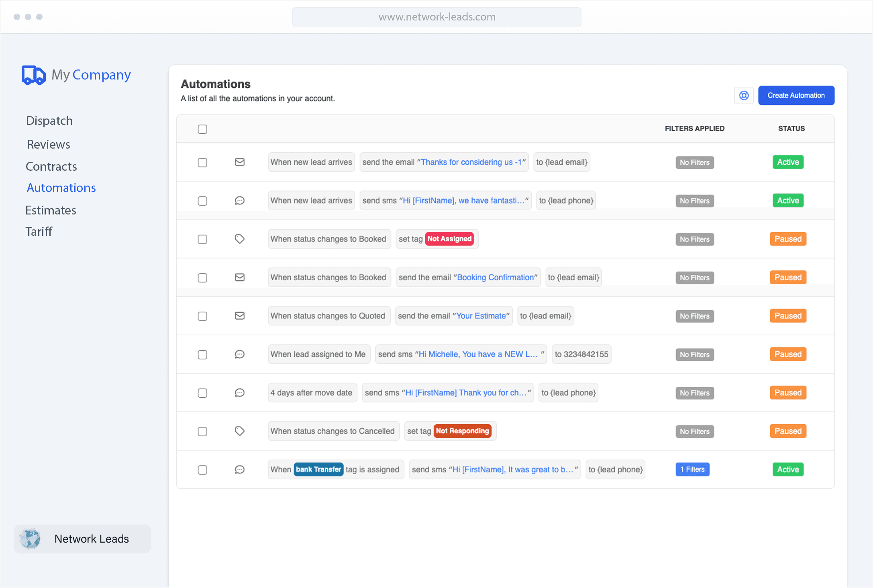
Task: Click the email icon in 'Thanks for considering us' row
Action: pyautogui.click(x=240, y=162)
